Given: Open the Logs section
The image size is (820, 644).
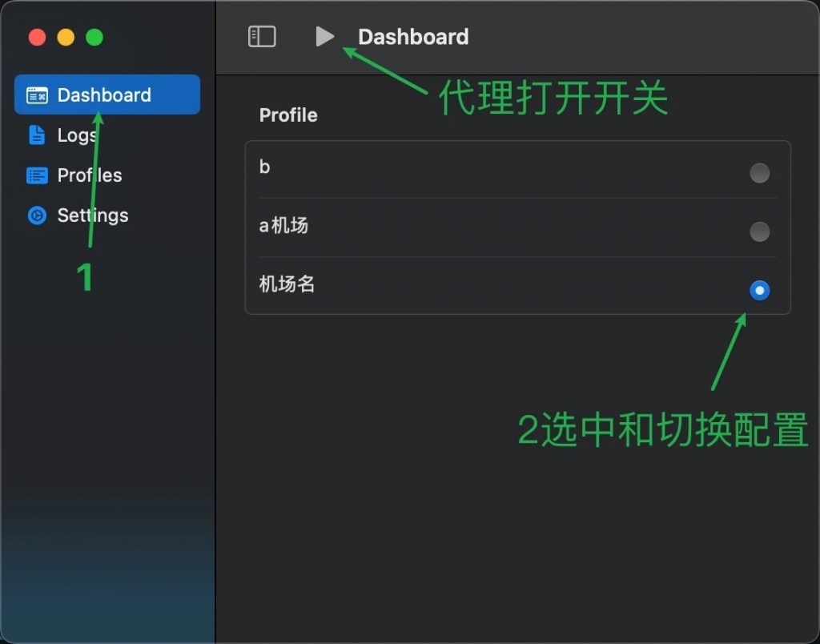Looking at the screenshot, I should click(77, 135).
